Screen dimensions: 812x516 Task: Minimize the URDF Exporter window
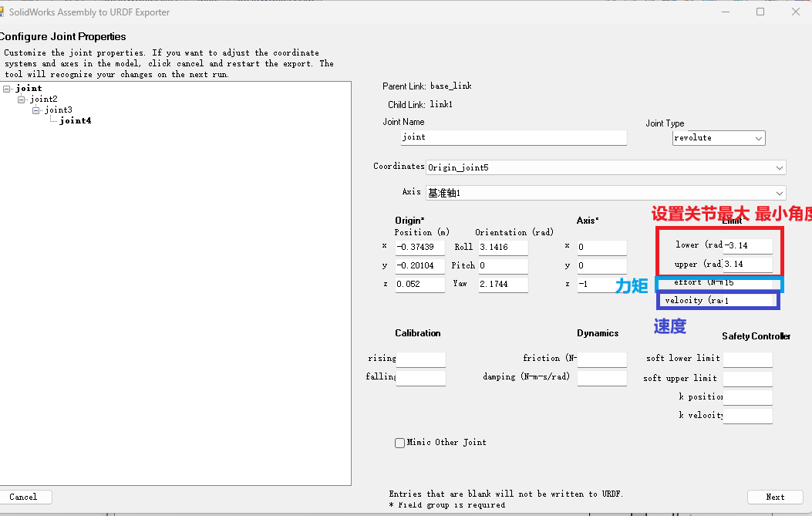726,12
